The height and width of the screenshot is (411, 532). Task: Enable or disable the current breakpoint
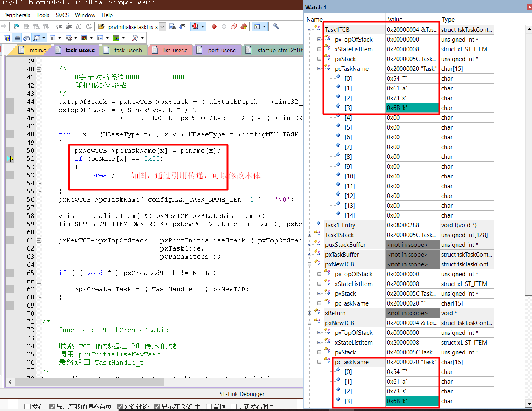point(224,26)
